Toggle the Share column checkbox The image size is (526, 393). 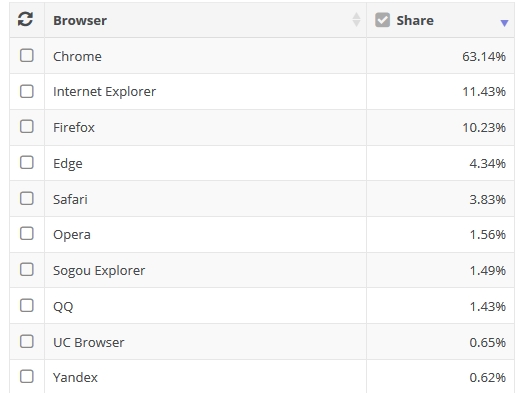382,20
